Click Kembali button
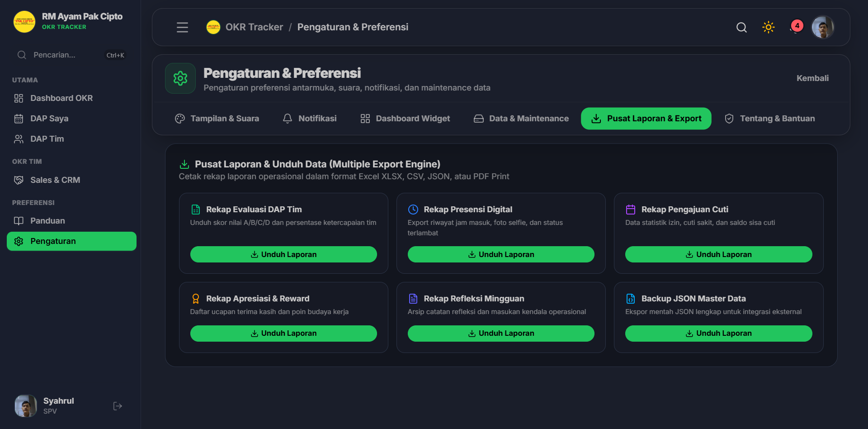This screenshot has height=429, width=868. (x=812, y=78)
